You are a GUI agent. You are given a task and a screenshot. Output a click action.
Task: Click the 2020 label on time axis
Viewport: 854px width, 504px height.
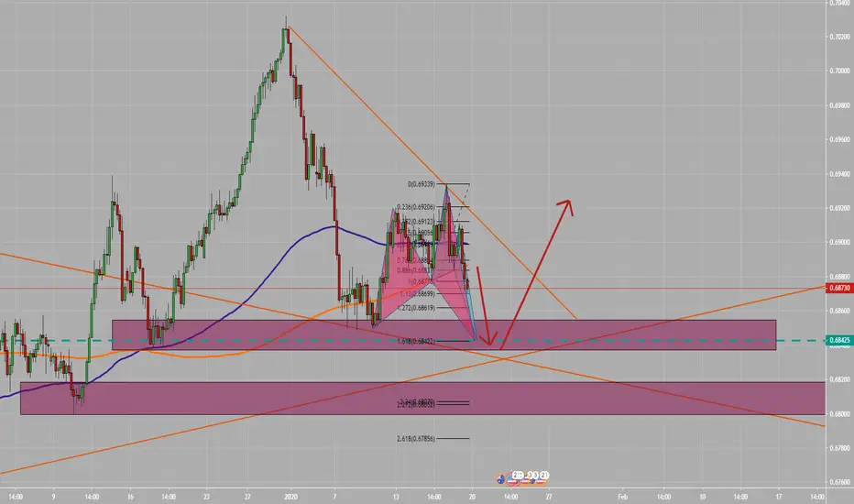point(290,497)
